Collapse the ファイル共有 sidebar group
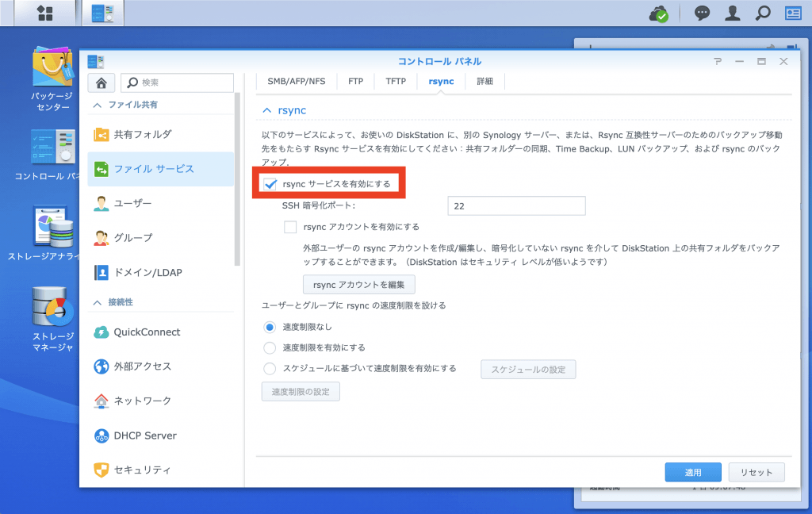Image resolution: width=812 pixels, height=514 pixels. pyautogui.click(x=98, y=105)
